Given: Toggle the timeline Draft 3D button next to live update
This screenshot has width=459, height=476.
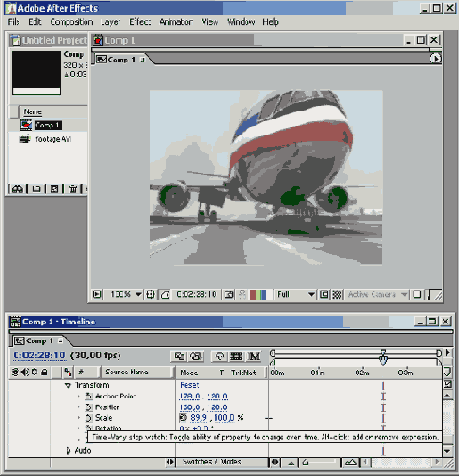Looking at the screenshot, I should click(x=196, y=356).
